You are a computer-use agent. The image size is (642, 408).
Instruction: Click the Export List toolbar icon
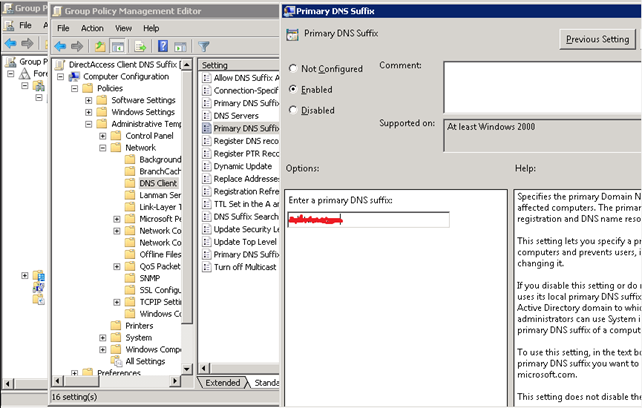[x=141, y=46]
